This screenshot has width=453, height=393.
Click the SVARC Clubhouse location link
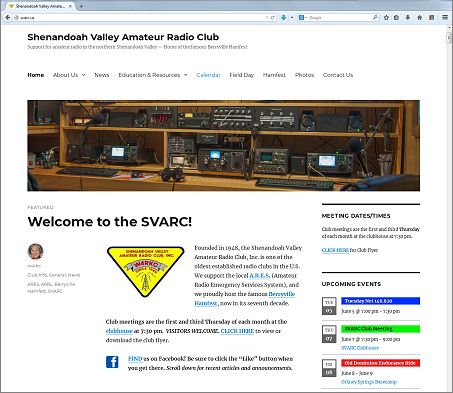click(x=360, y=348)
